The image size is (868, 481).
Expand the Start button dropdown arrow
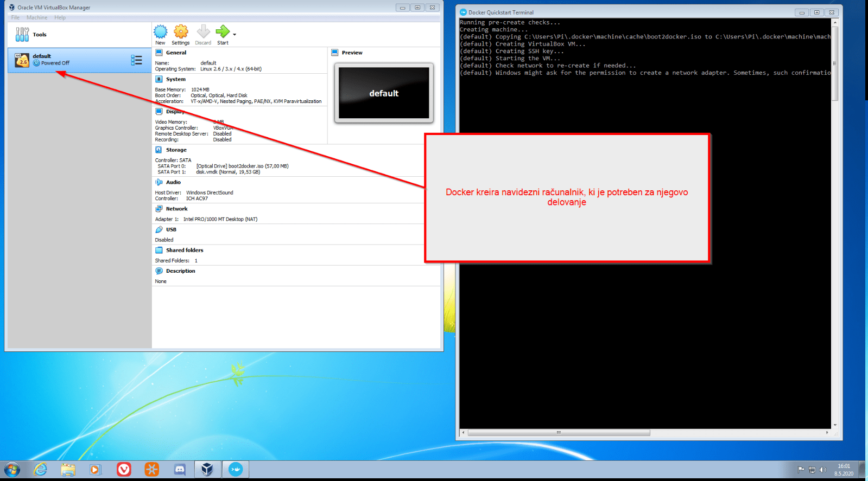click(x=235, y=35)
